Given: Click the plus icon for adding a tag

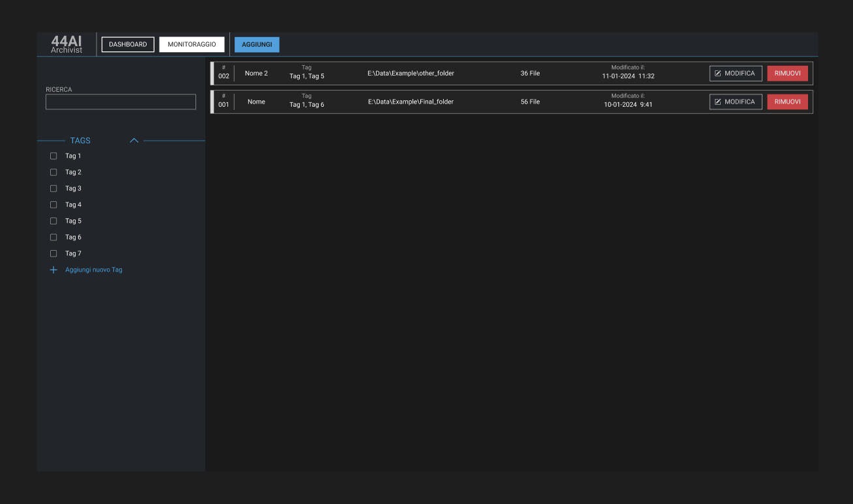Looking at the screenshot, I should [54, 270].
